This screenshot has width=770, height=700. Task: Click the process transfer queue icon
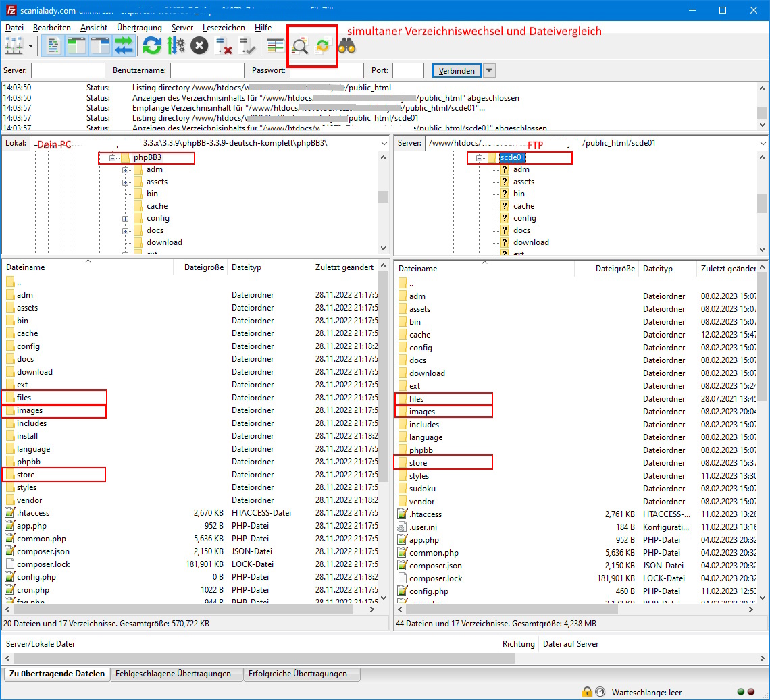(x=176, y=46)
